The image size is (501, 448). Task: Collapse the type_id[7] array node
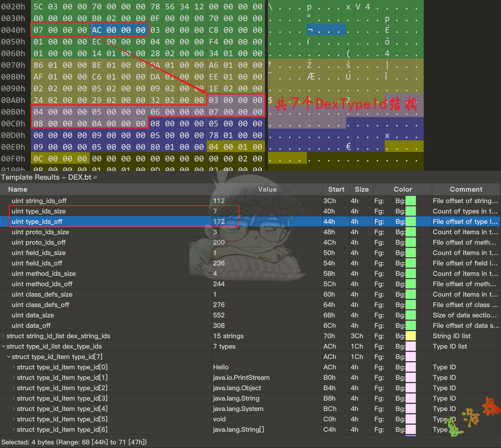point(8,357)
